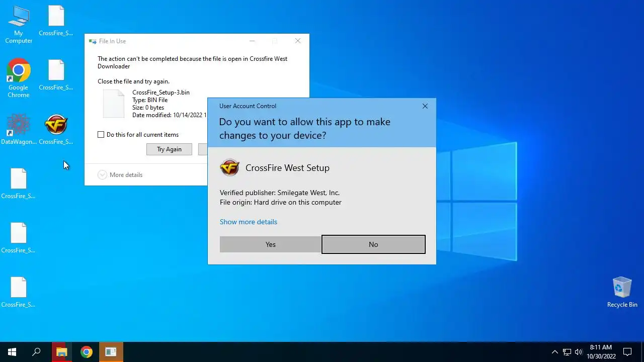Viewport: 644px width, 362px height.
Task: Open the taskbar clock and date
Action: click(601, 352)
